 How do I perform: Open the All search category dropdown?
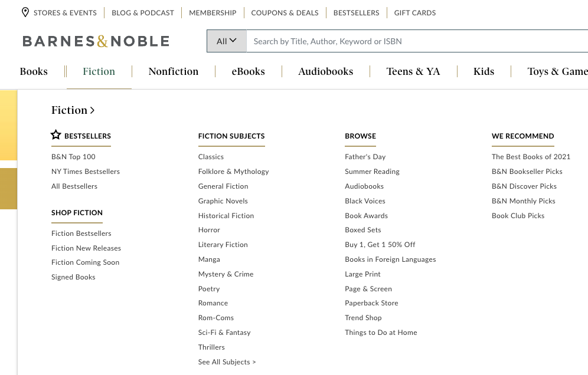coord(226,41)
